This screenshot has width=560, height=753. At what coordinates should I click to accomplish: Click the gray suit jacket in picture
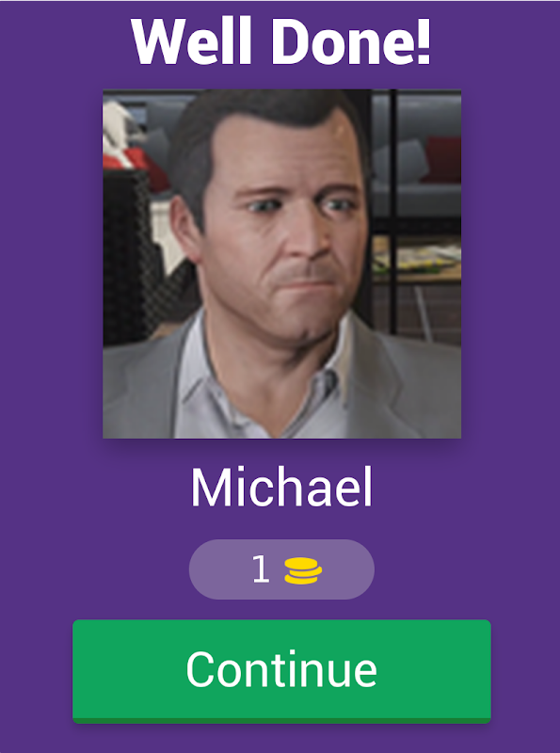pyautogui.click(x=404, y=384)
